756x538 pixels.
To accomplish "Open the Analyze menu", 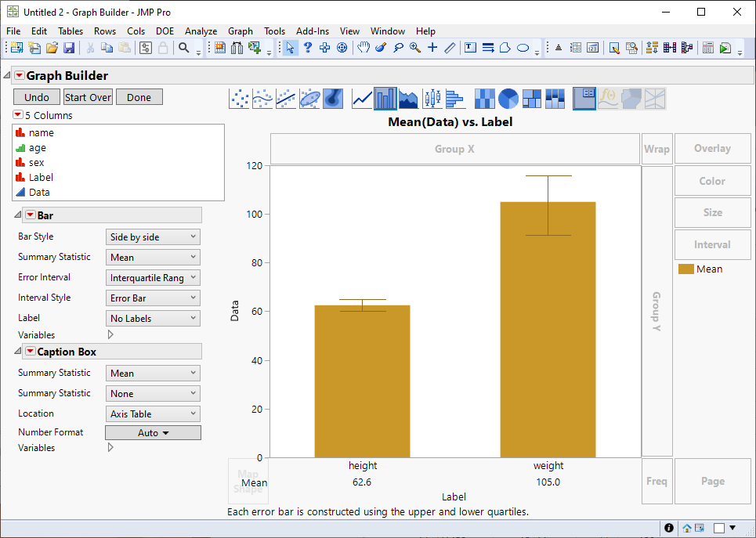I will click(x=201, y=31).
